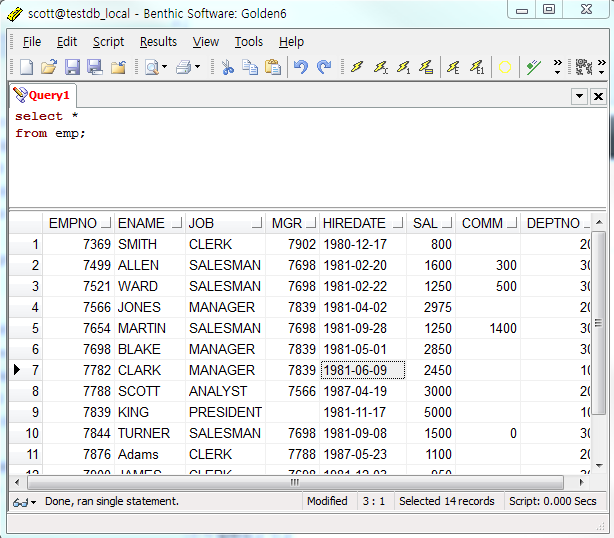Click the New file icon in toolbar

coord(26,67)
